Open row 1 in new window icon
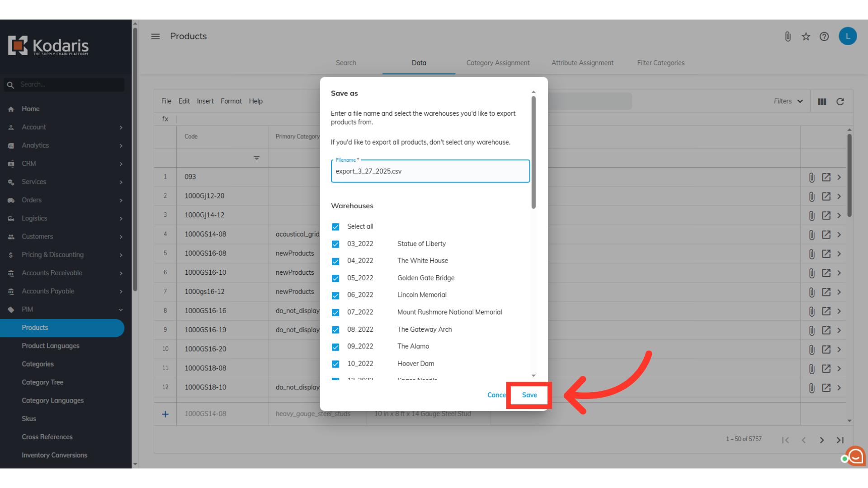This screenshot has width=868, height=488. pos(826,177)
